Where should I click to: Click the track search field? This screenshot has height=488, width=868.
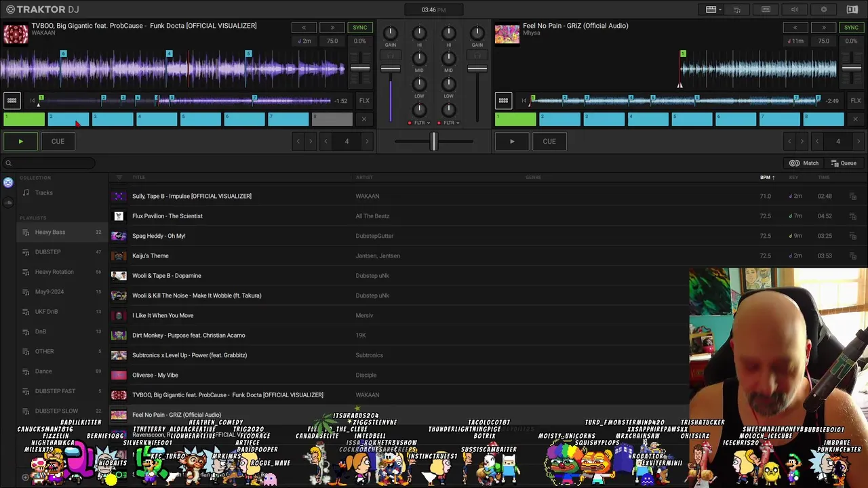coord(47,163)
